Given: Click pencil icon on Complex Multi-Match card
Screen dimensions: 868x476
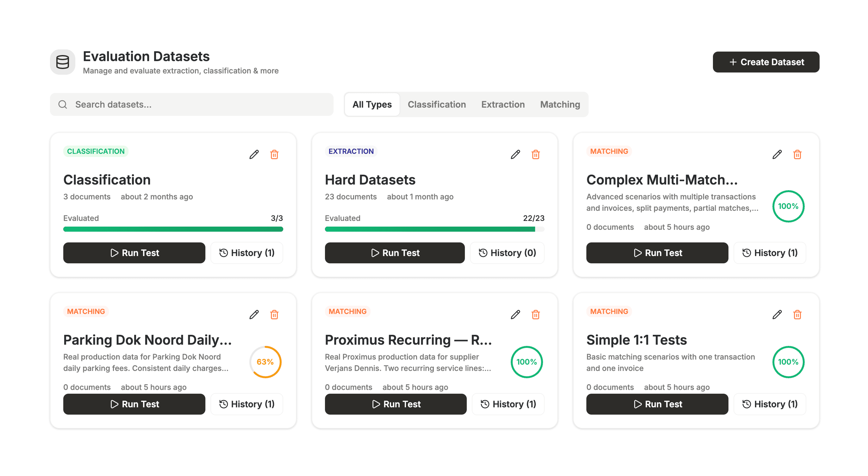Looking at the screenshot, I should tap(777, 154).
